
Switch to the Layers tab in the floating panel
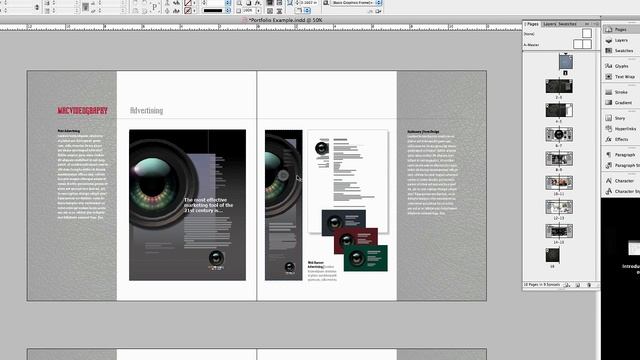tap(549, 24)
